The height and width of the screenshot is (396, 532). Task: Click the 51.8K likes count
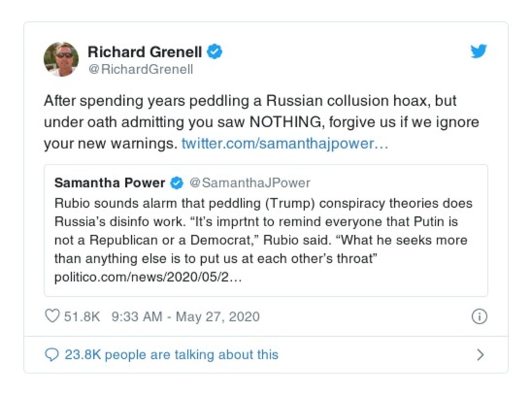point(82,317)
